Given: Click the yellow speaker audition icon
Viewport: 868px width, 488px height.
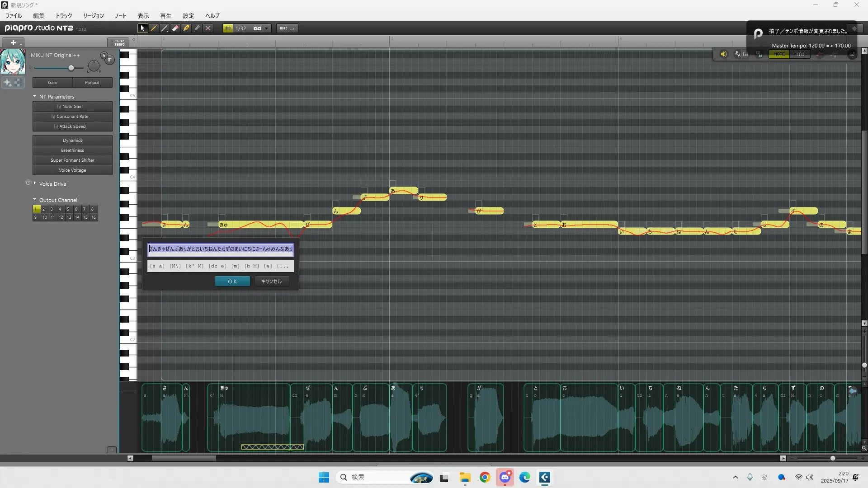Looking at the screenshot, I should click(x=723, y=54).
